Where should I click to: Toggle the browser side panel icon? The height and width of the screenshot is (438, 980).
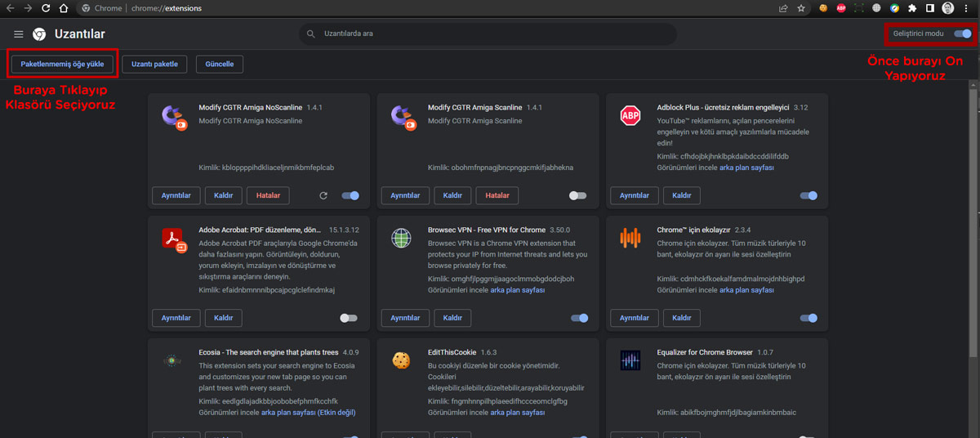pos(930,8)
